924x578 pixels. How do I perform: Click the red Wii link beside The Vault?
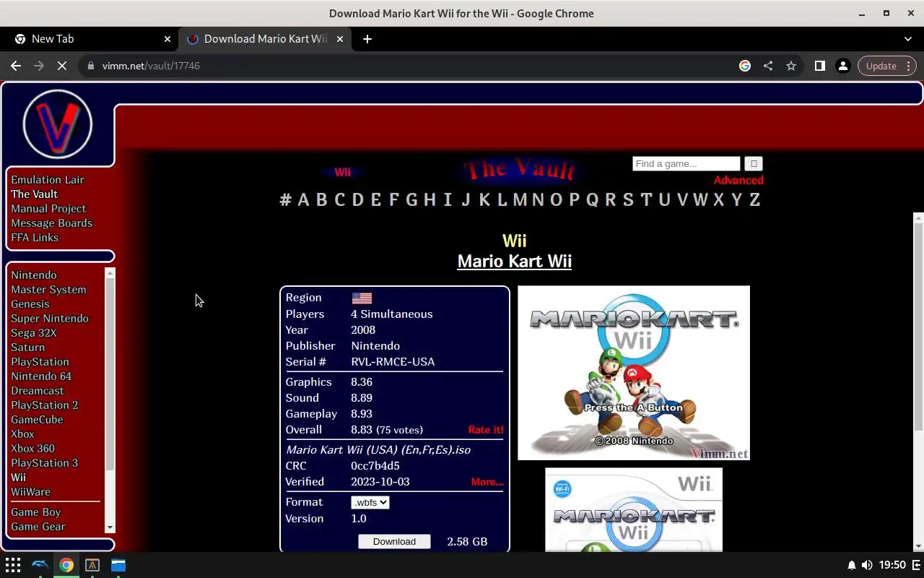pos(342,173)
